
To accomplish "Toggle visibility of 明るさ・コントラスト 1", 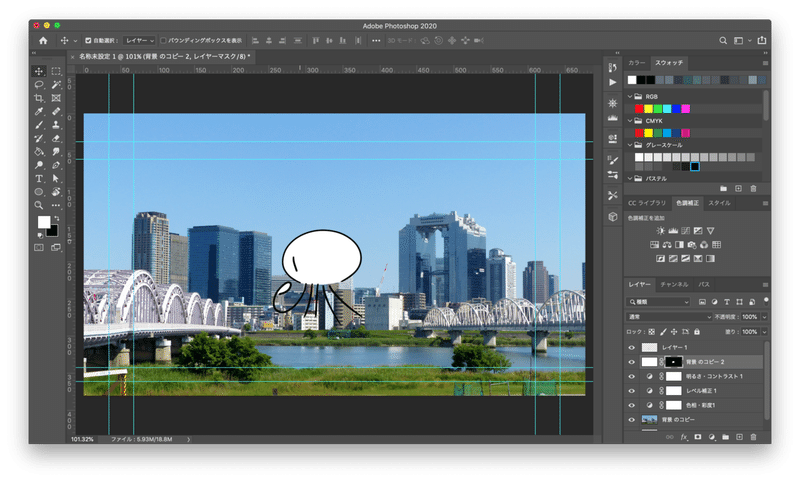I will tap(632, 376).
